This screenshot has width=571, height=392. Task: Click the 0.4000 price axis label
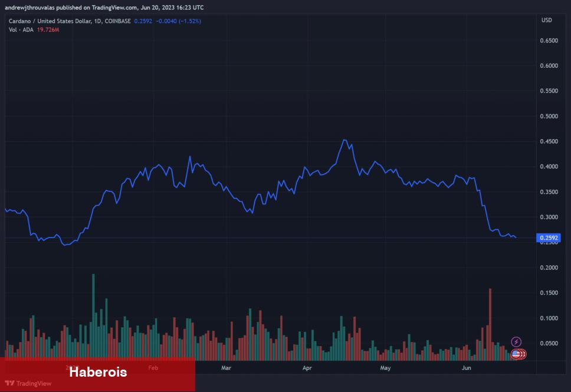pos(549,167)
